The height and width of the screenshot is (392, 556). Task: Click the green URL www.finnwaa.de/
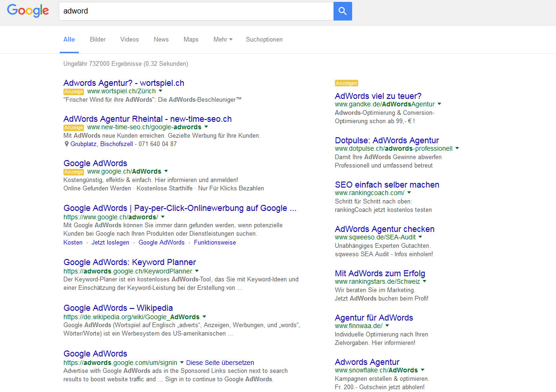[359, 326]
